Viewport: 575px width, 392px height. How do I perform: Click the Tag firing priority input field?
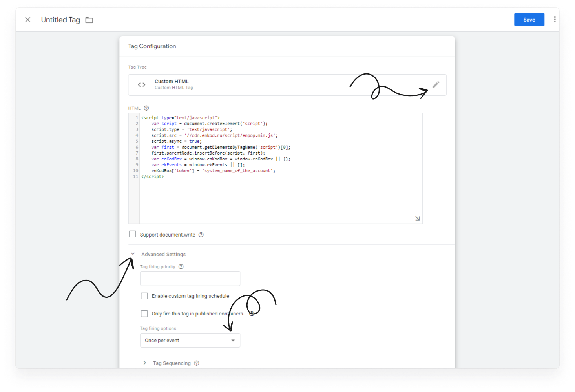point(190,279)
